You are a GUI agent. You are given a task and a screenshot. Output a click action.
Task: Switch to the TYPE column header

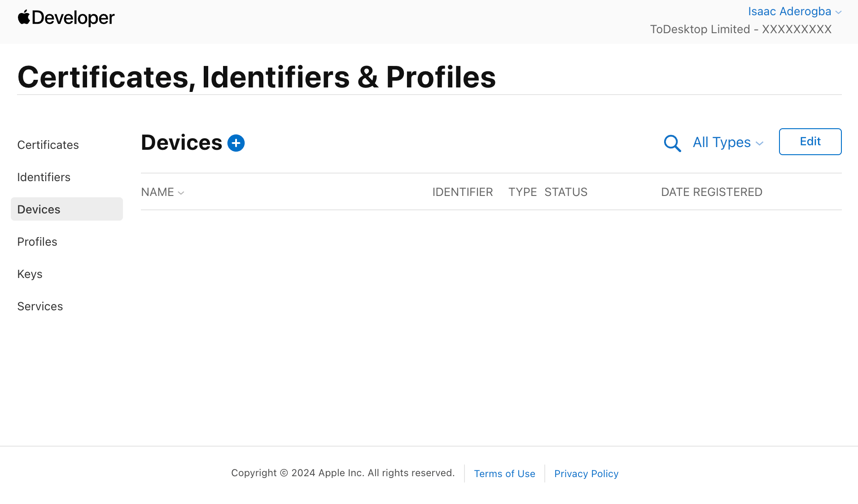coord(522,192)
